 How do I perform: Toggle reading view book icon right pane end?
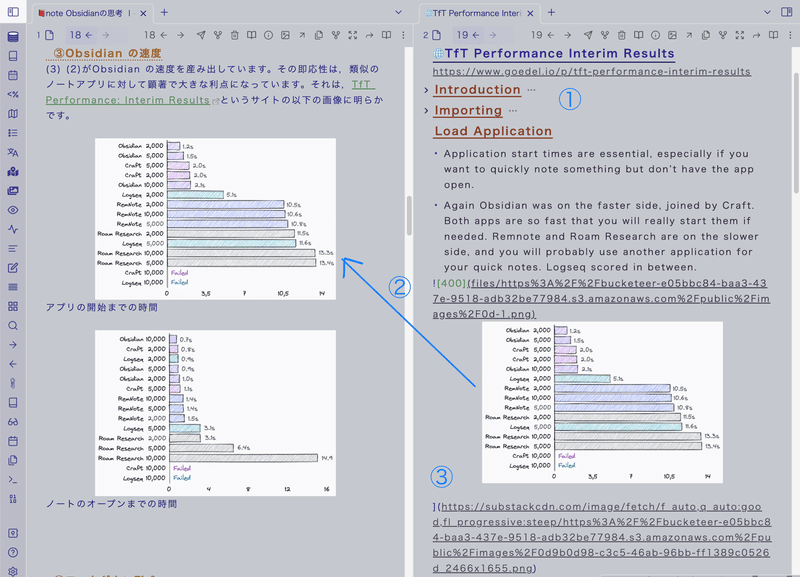(x=773, y=35)
